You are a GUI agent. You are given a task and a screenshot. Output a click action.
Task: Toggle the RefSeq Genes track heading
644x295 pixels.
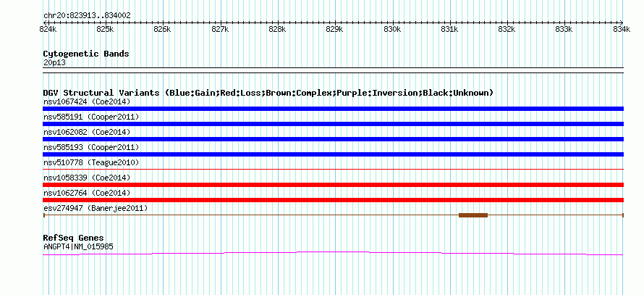pyautogui.click(x=74, y=238)
